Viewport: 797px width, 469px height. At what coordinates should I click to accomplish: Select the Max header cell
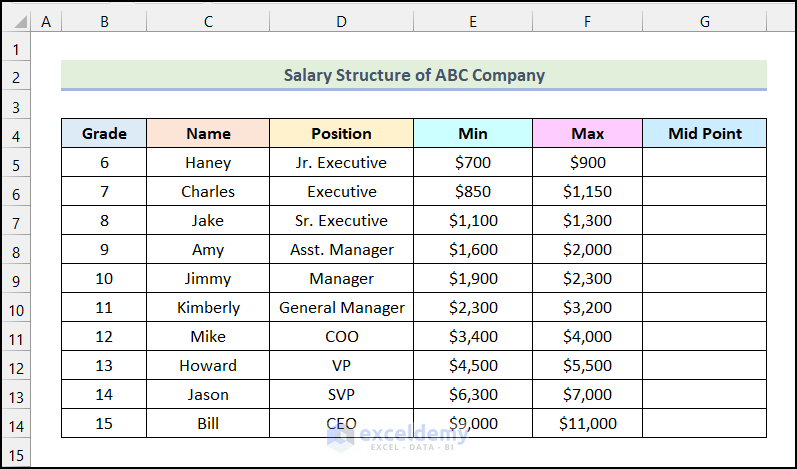click(587, 134)
